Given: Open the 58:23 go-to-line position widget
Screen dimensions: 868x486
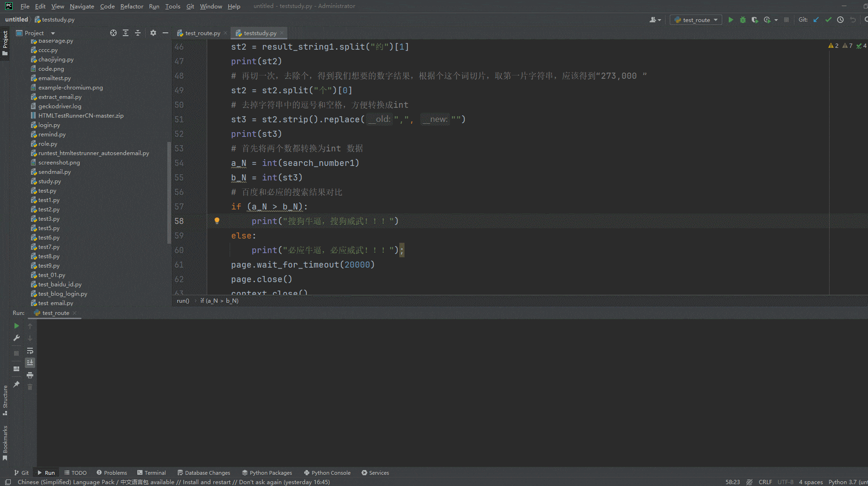Looking at the screenshot, I should (x=733, y=482).
